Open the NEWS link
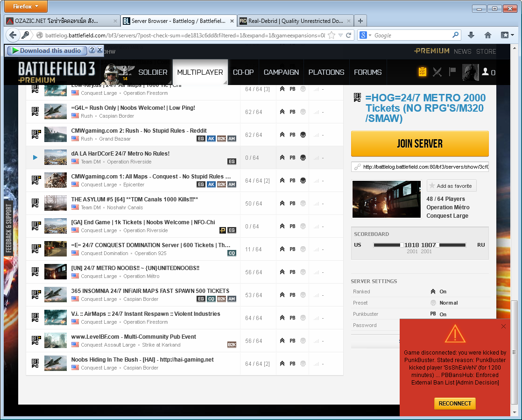This screenshot has height=420, width=522. point(462,51)
